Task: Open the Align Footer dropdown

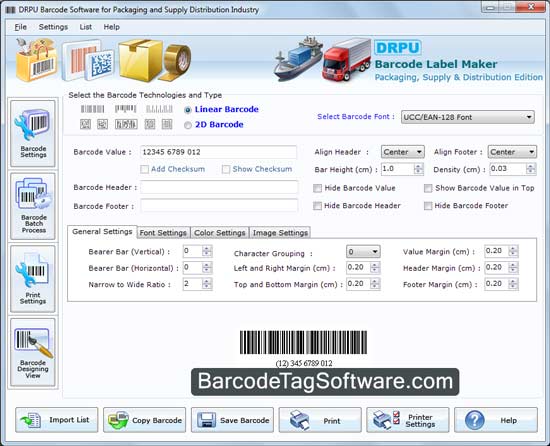Action: (x=512, y=152)
